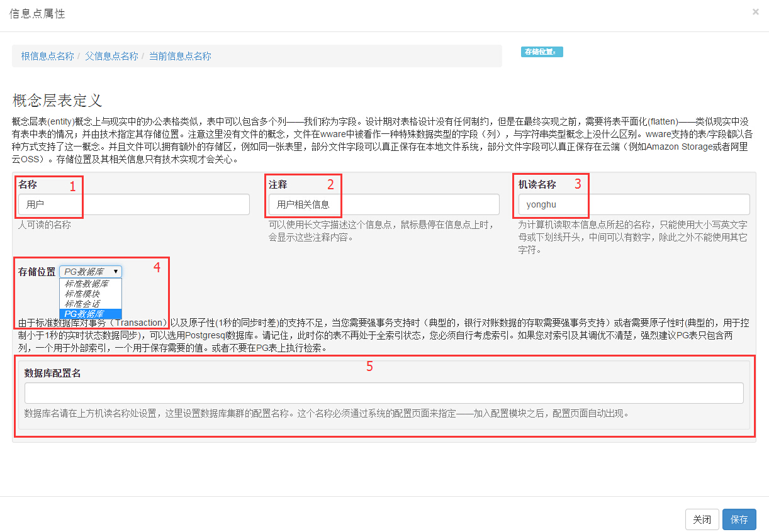Click the bold 名称 field label
The width and height of the screenshot is (769, 532).
(28, 184)
